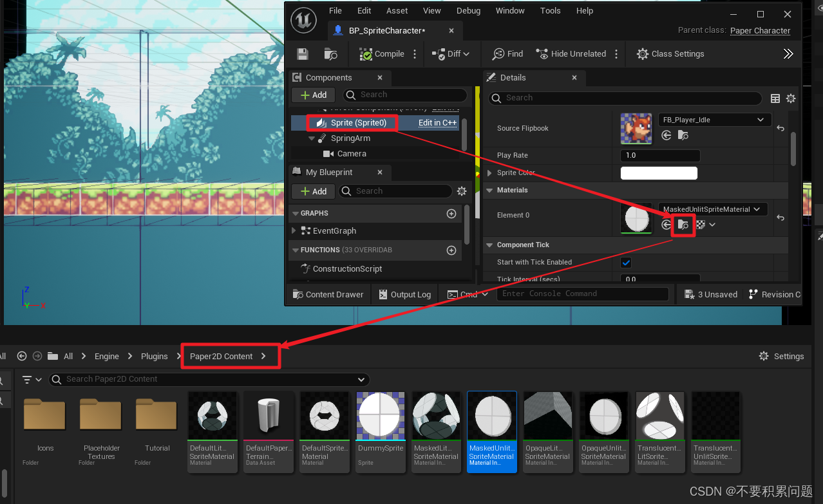The image size is (823, 504).
Task: Add a new function with plus icon
Action: pyautogui.click(x=451, y=250)
